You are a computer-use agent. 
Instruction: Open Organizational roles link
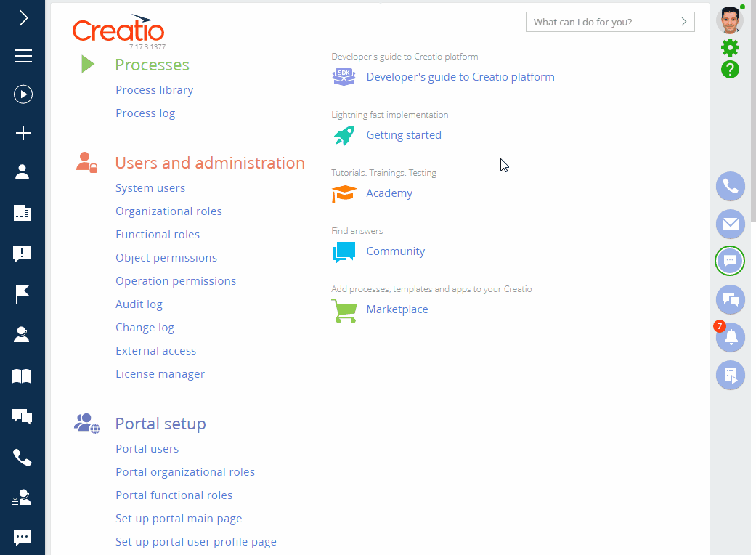(168, 211)
